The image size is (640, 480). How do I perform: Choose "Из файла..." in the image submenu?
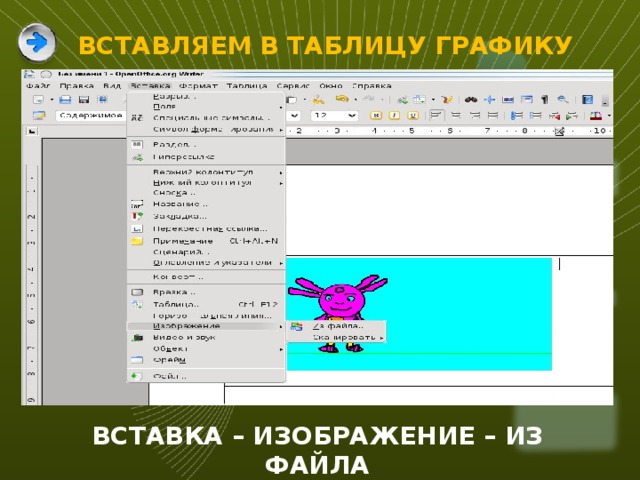pyautogui.click(x=336, y=326)
